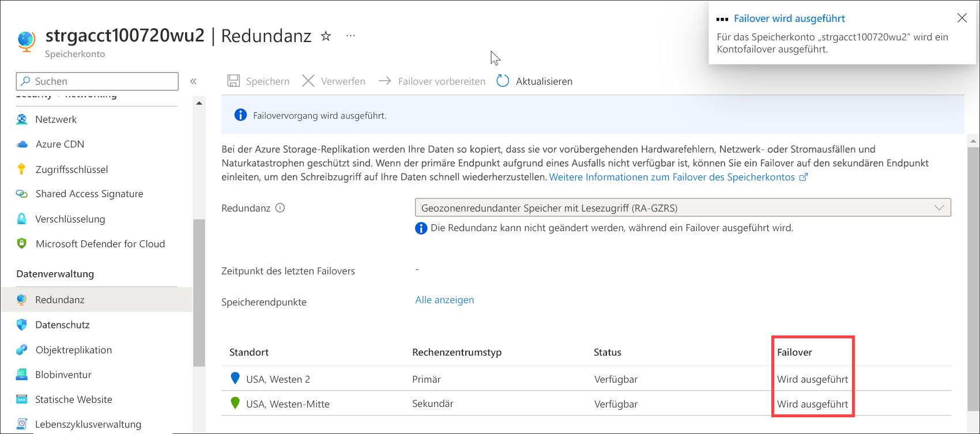The width and height of the screenshot is (980, 434).
Task: Click the Verwerfen button label
Action: pos(343,81)
